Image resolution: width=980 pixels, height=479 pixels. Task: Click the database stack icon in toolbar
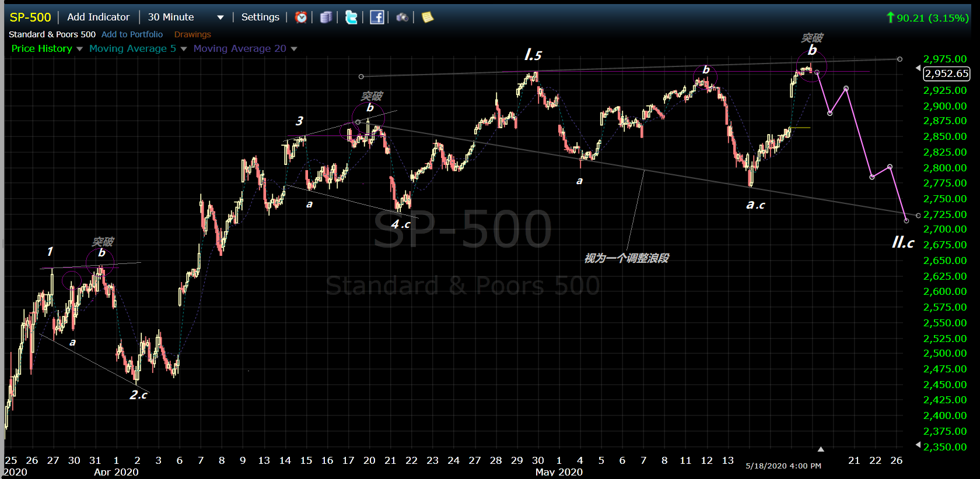[x=326, y=17]
